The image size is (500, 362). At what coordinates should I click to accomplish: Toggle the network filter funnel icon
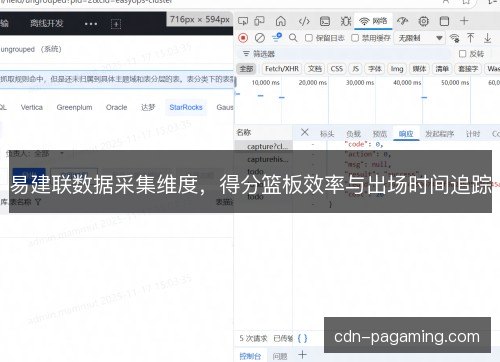point(277,38)
